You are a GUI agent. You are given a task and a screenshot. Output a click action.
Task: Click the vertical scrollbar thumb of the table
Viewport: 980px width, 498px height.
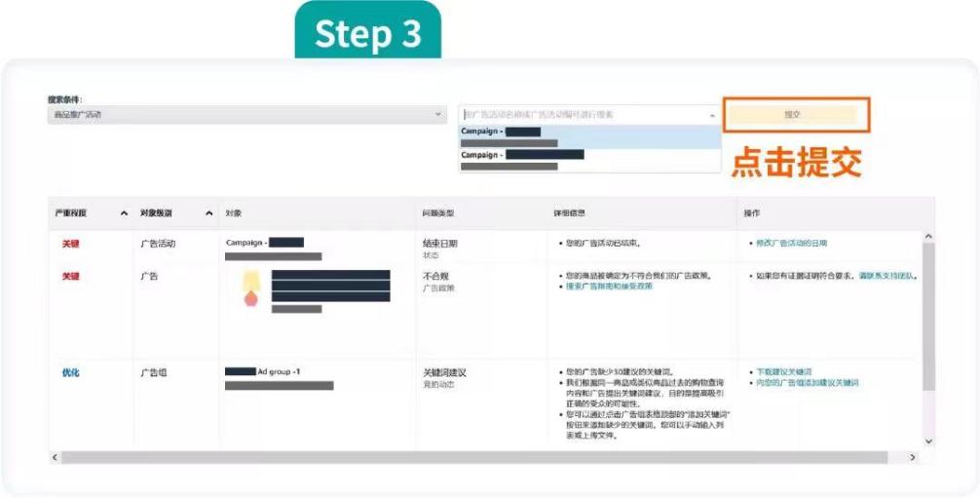[928, 317]
